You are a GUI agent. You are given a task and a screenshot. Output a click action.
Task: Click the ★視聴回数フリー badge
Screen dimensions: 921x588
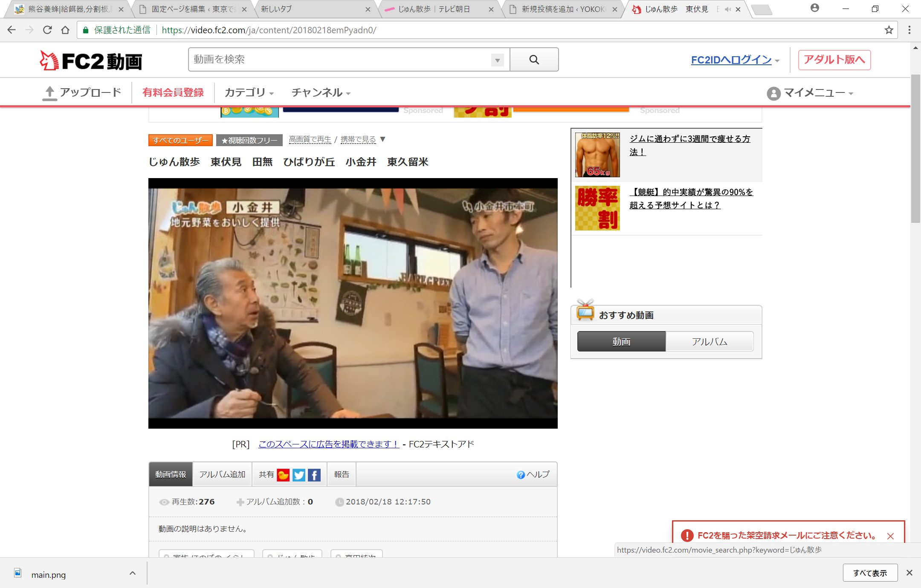coord(249,140)
